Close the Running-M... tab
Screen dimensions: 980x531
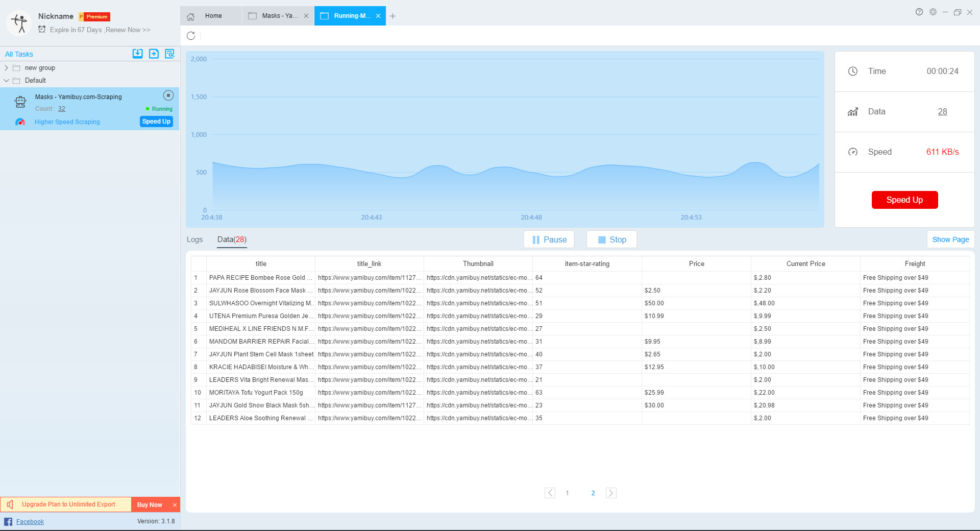378,16
